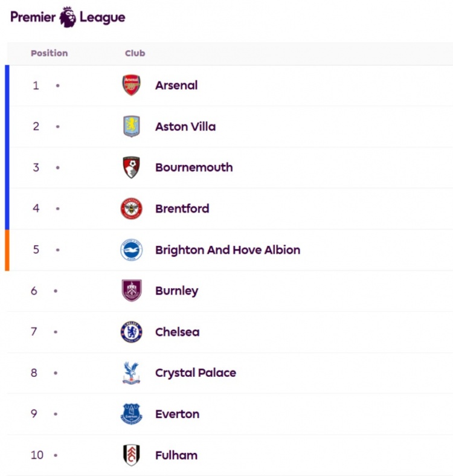Click the position 10 movement indicator dot
The width and height of the screenshot is (453, 476).
[x=56, y=455]
